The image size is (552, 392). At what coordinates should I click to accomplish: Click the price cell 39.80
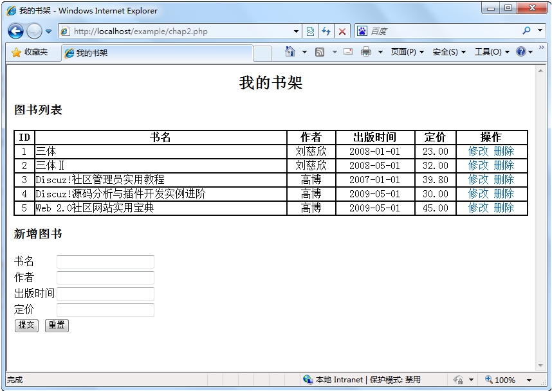click(436, 180)
